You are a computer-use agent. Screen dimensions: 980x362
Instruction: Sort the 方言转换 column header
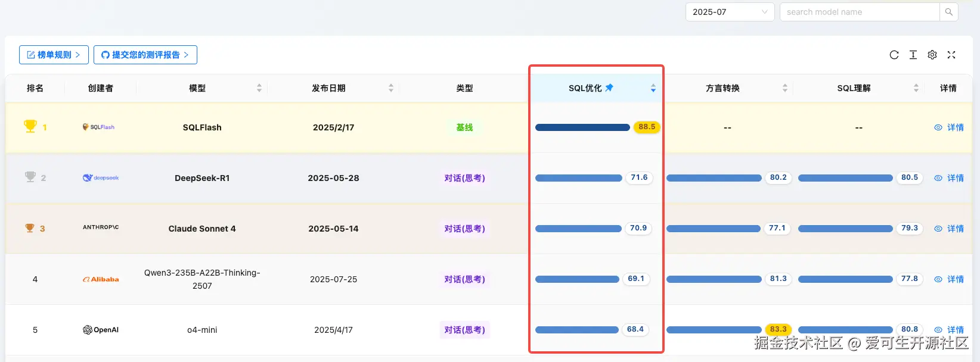[x=785, y=88]
